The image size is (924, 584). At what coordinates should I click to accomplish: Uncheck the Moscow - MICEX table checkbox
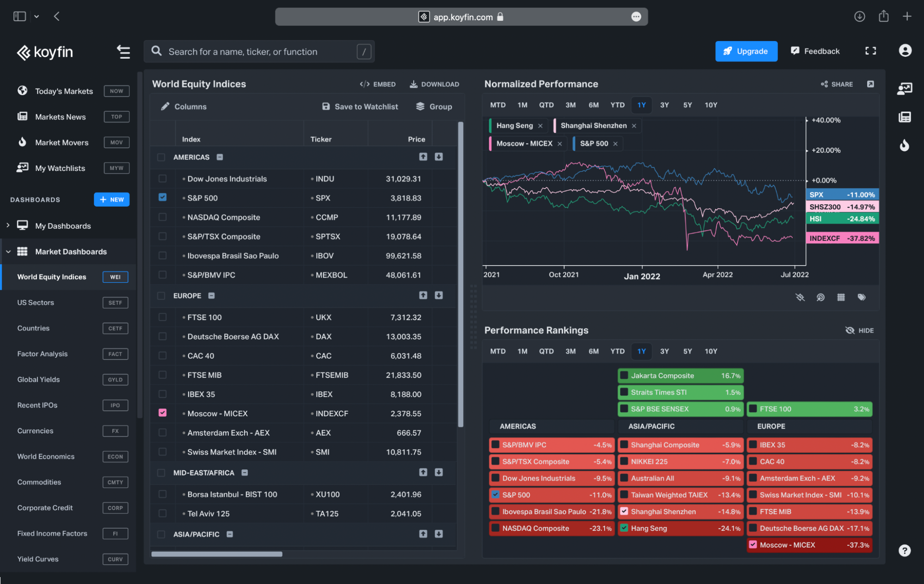[162, 413]
